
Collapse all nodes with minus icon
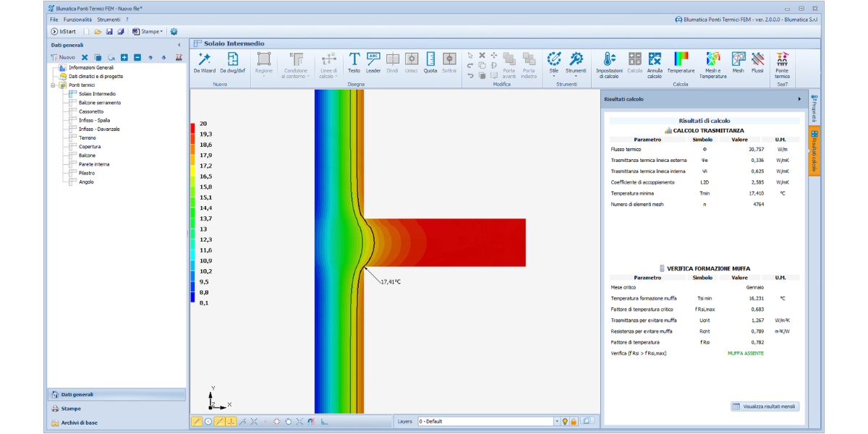point(137,57)
